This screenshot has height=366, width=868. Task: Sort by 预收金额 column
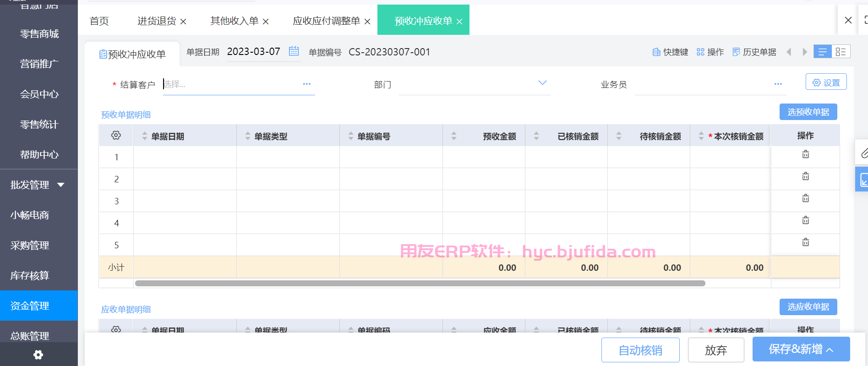coord(454,136)
